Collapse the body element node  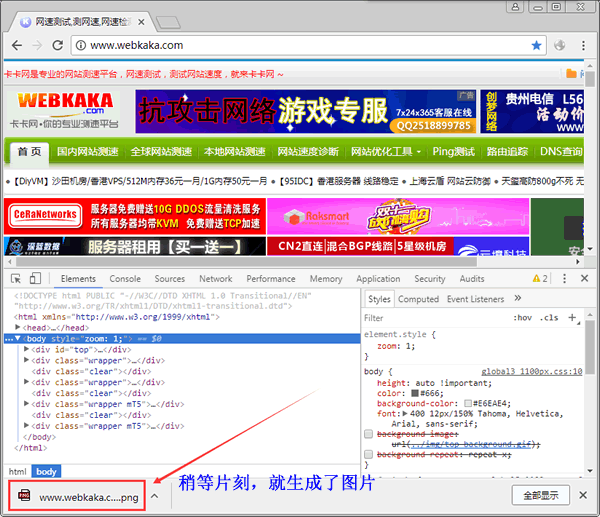(18, 338)
